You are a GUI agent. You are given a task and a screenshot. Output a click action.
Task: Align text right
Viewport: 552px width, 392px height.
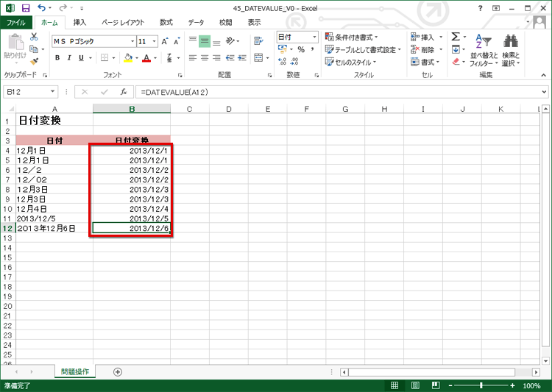pos(216,57)
